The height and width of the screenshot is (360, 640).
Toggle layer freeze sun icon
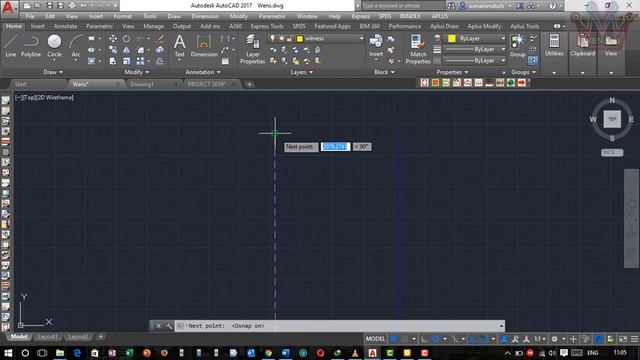(x=281, y=38)
